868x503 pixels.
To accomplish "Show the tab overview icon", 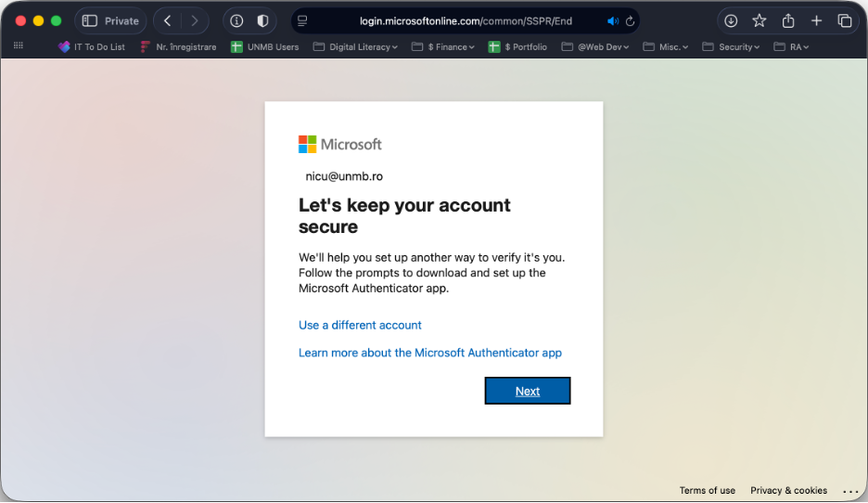I will click(x=845, y=20).
